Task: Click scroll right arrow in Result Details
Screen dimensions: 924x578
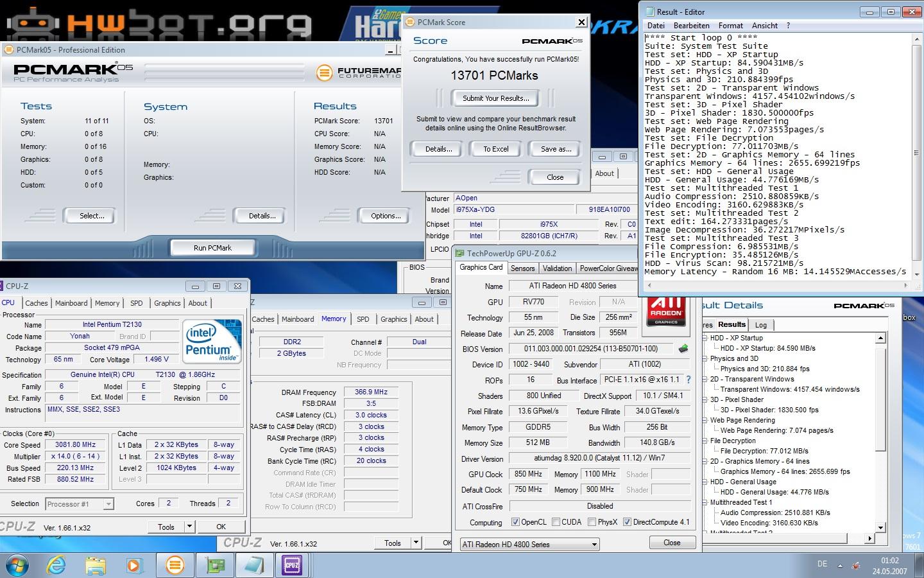Action: pos(870,538)
